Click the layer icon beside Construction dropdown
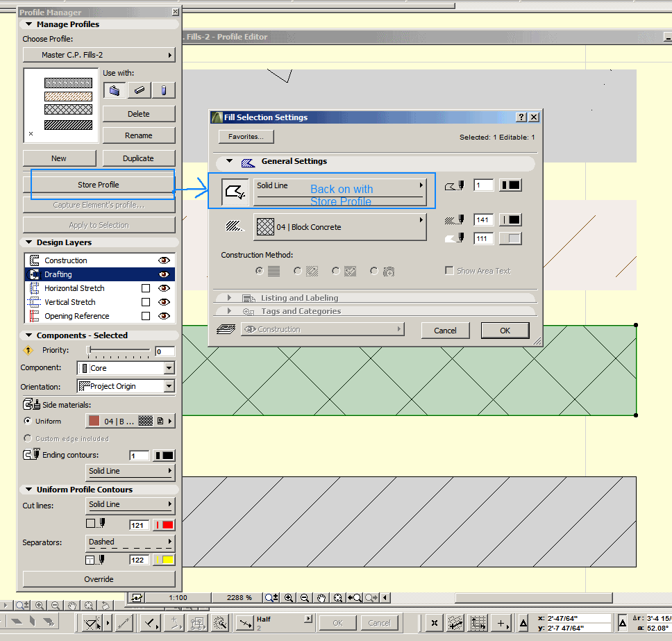 click(226, 329)
